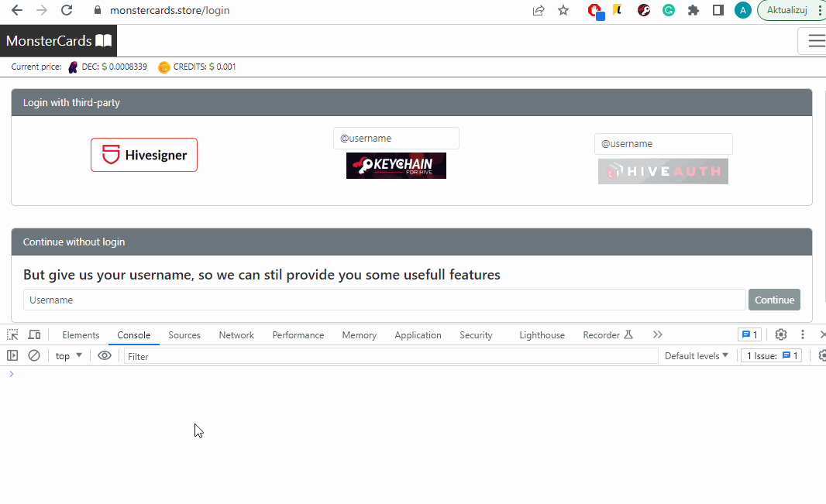Image resolution: width=826 pixels, height=504 pixels.
Task: Click the 1 Issue link
Action: [x=772, y=356]
